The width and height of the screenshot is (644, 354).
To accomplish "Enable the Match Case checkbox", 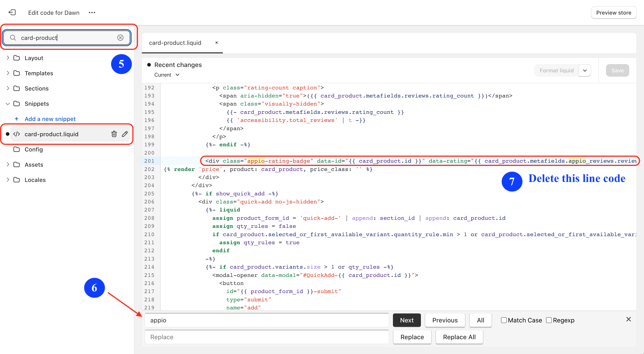I will pyautogui.click(x=504, y=320).
